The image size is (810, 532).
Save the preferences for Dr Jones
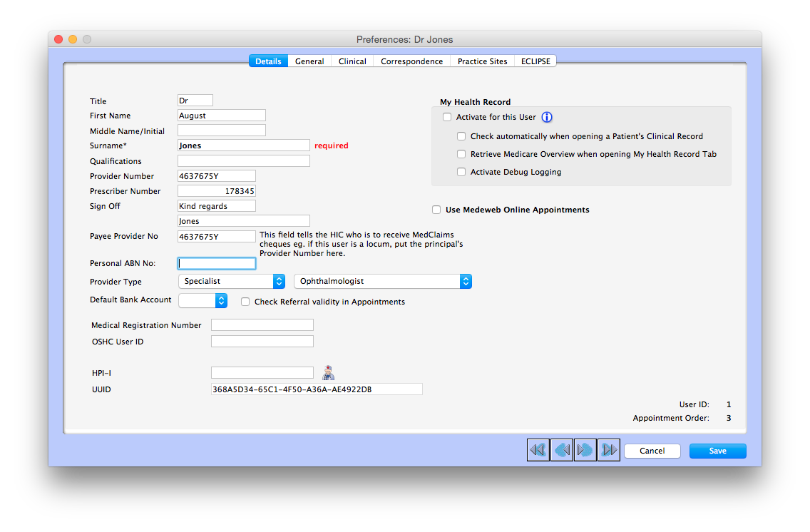717,450
